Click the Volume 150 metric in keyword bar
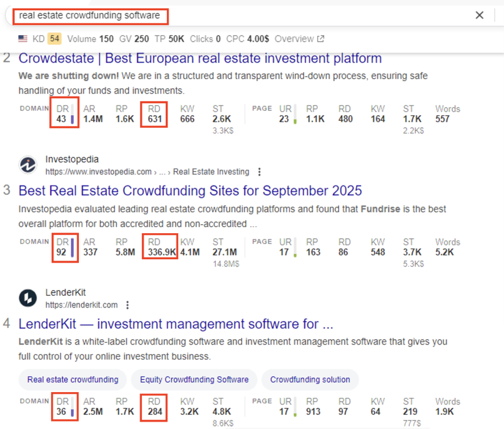This screenshot has width=504, height=429. pos(90,39)
